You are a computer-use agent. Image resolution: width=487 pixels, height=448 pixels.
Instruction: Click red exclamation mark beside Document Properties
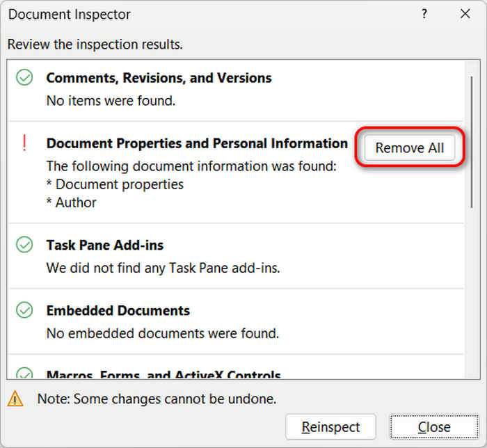pos(24,143)
